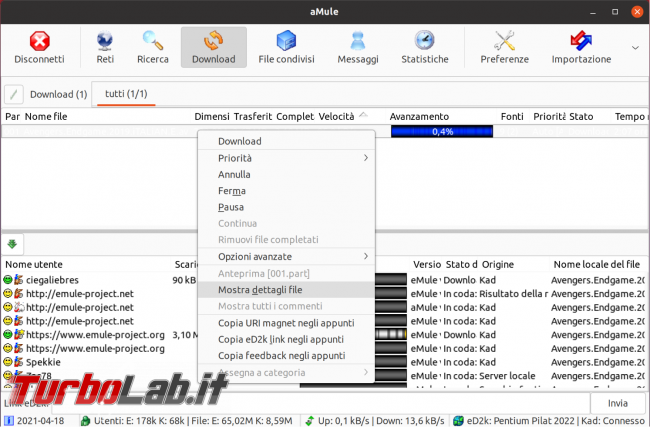
Task: Click the smiley icon next to Spekkie
Action: coord(7,362)
